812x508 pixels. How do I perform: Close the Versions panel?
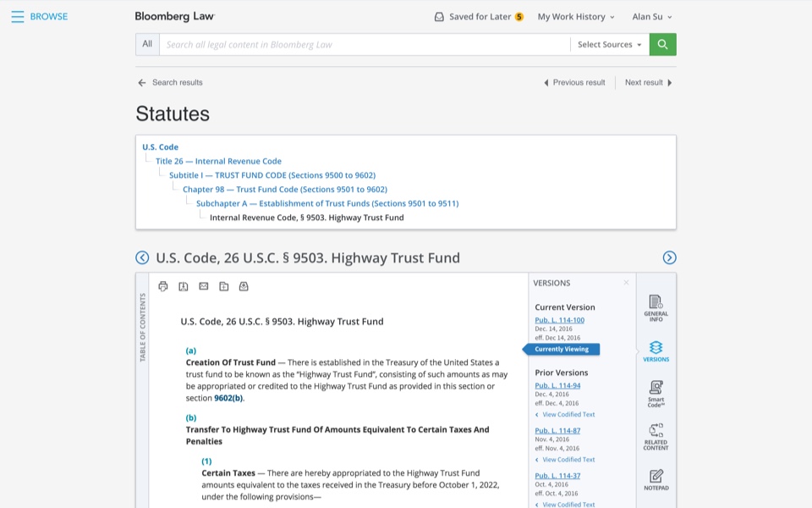coord(626,283)
